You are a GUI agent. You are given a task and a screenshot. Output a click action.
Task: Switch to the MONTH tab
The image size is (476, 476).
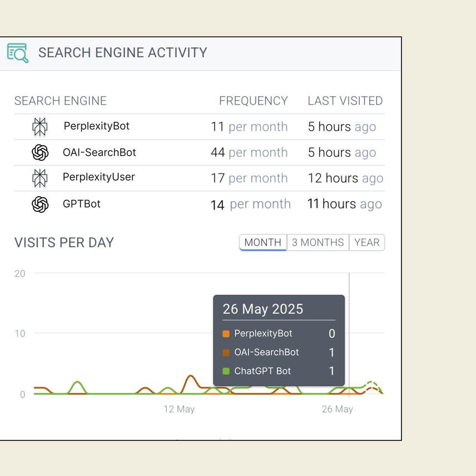[262, 242]
